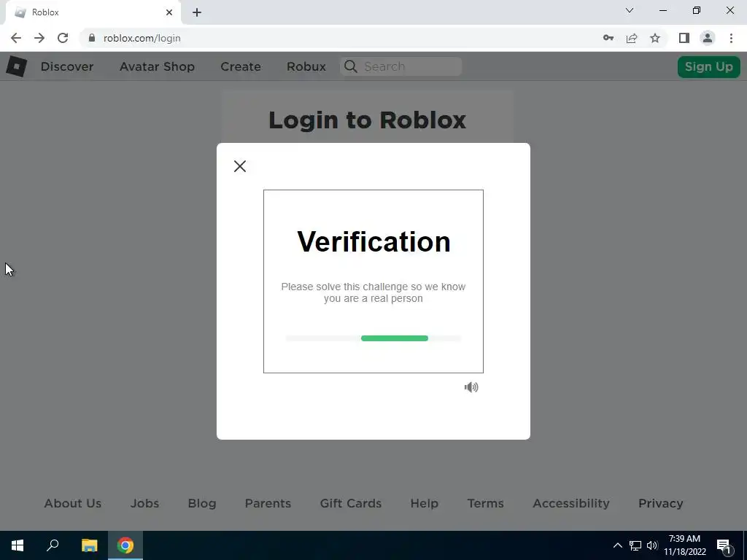
Task: Go forward with the browser forward arrow
Action: pos(39,38)
